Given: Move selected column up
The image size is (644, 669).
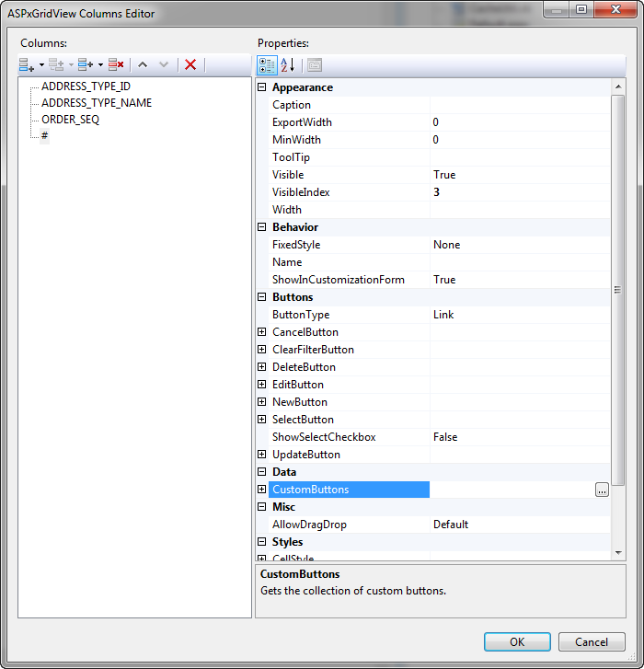Looking at the screenshot, I should pos(143,64).
